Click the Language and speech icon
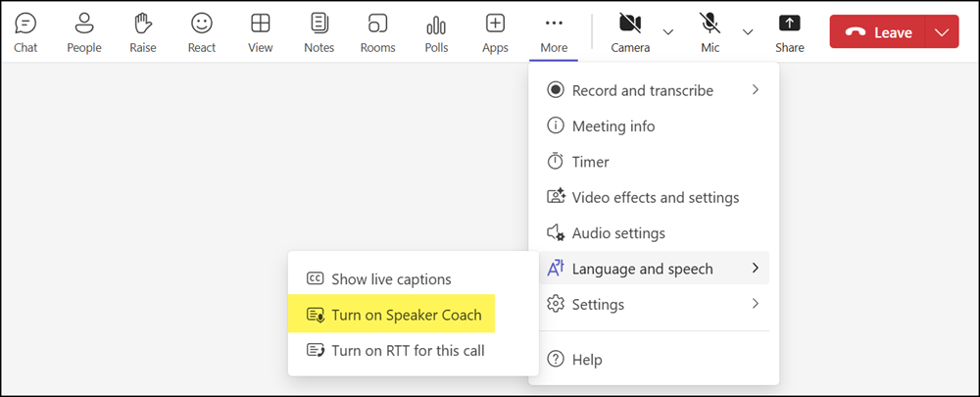 [556, 269]
